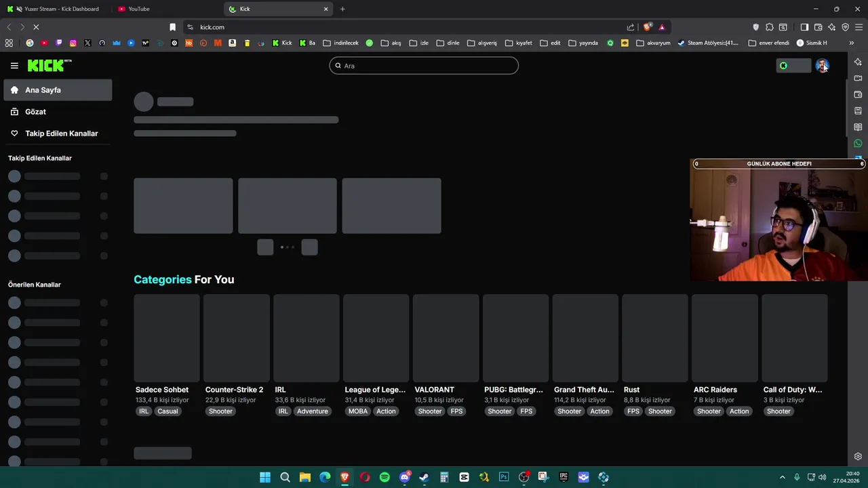Viewport: 868px width, 488px height.
Task: Open Brave VPN shield icon
Action: (846, 27)
